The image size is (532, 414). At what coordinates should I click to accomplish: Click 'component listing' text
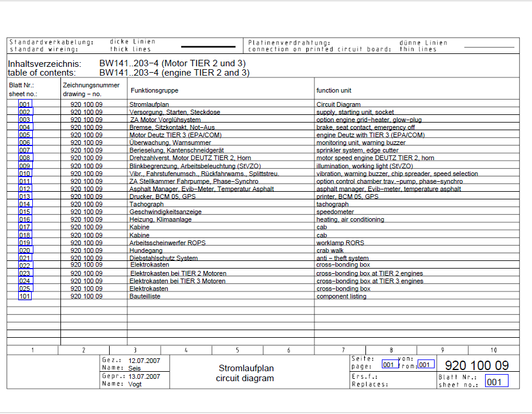[x=341, y=296]
